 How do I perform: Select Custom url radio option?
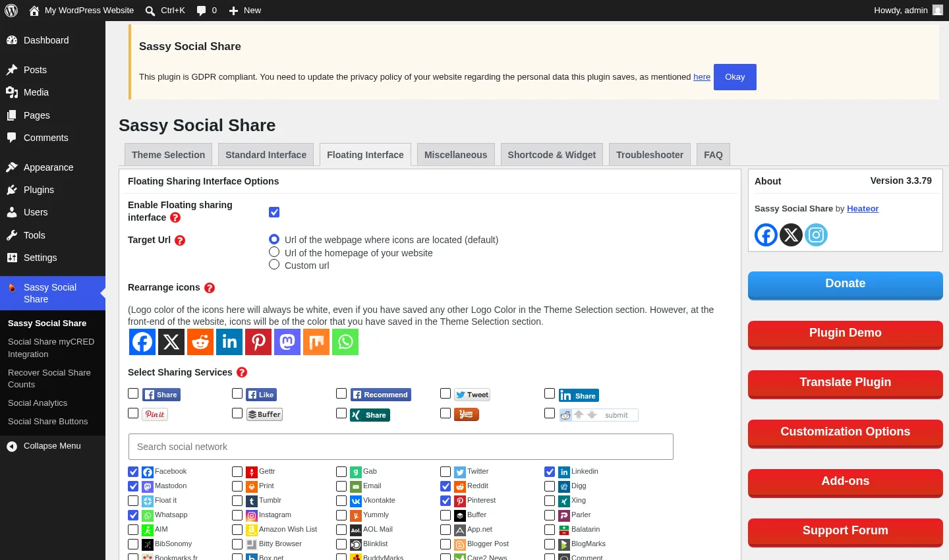point(274,264)
